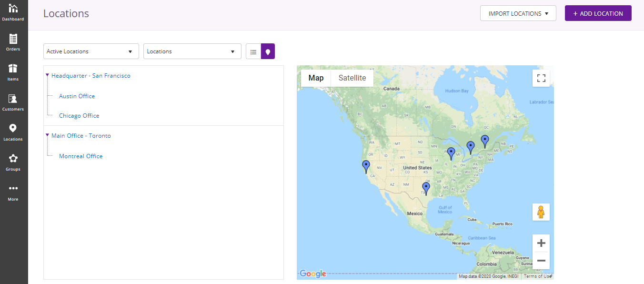
Task: Click the Add Location button
Action: tap(598, 13)
